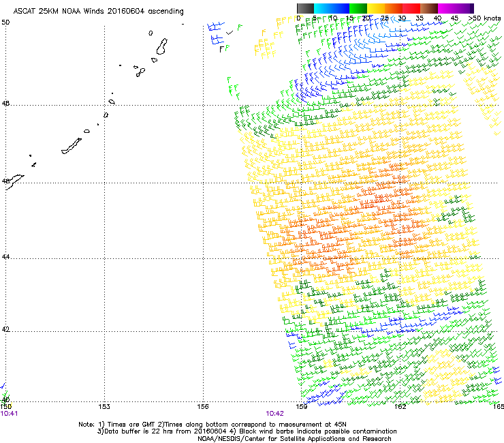Click the largest island outline near 50N
This screenshot has height=443, width=504.
[161, 46]
